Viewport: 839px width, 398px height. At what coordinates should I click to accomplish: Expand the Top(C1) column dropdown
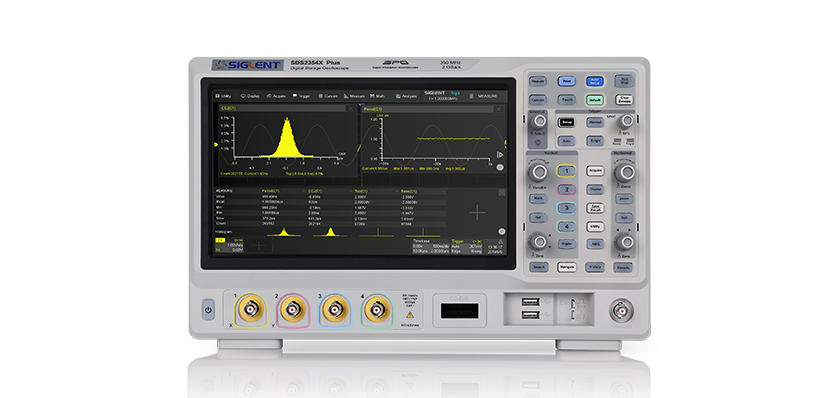pyautogui.click(x=397, y=190)
